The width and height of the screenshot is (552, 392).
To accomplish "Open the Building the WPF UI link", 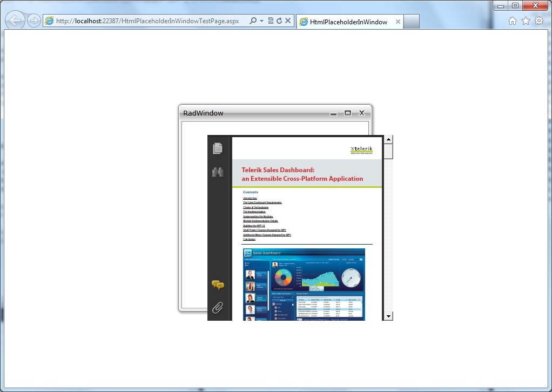I will 254,226.
